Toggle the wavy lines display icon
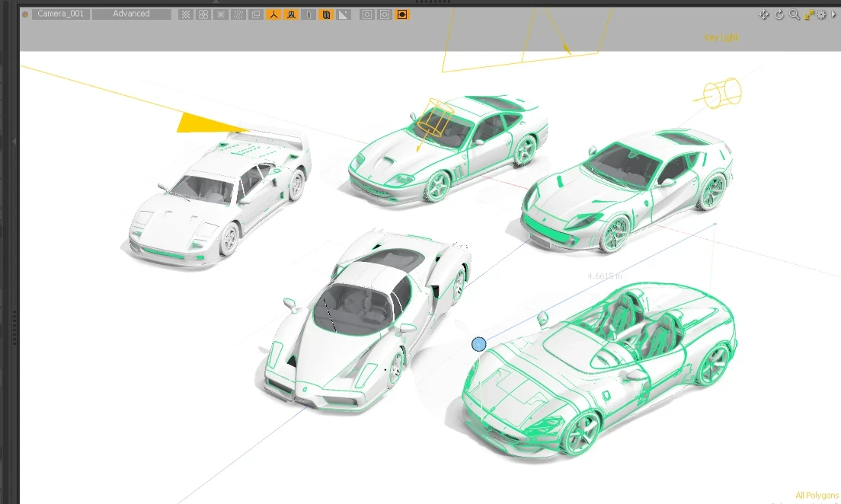The height and width of the screenshot is (504, 841). [238, 14]
